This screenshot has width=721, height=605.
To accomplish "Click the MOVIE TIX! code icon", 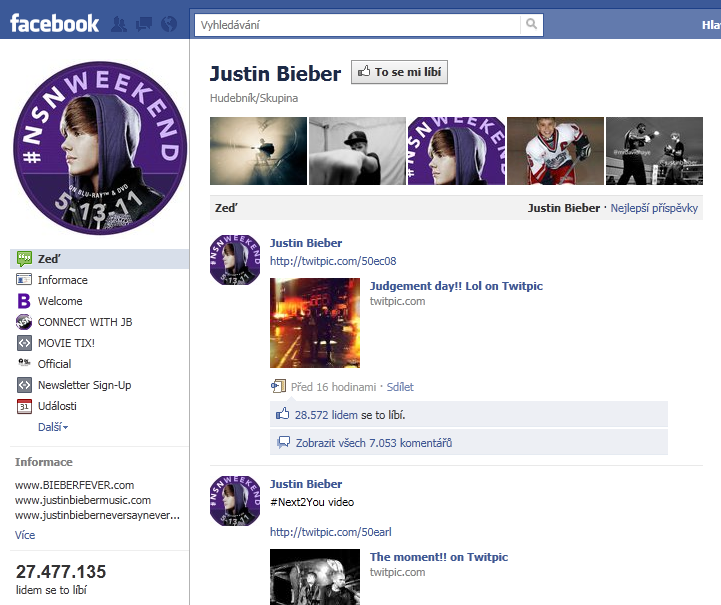I will (24, 343).
